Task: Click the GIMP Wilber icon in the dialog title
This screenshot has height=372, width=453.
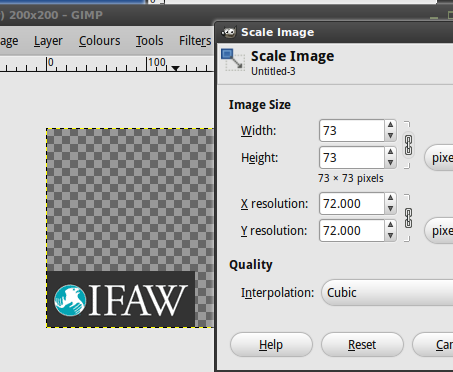Action: (229, 32)
